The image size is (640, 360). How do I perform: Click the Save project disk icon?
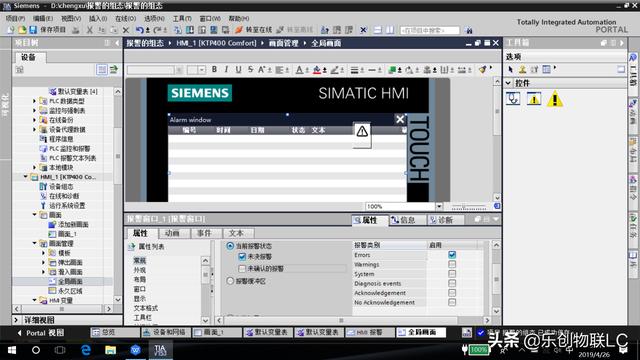click(x=33, y=30)
